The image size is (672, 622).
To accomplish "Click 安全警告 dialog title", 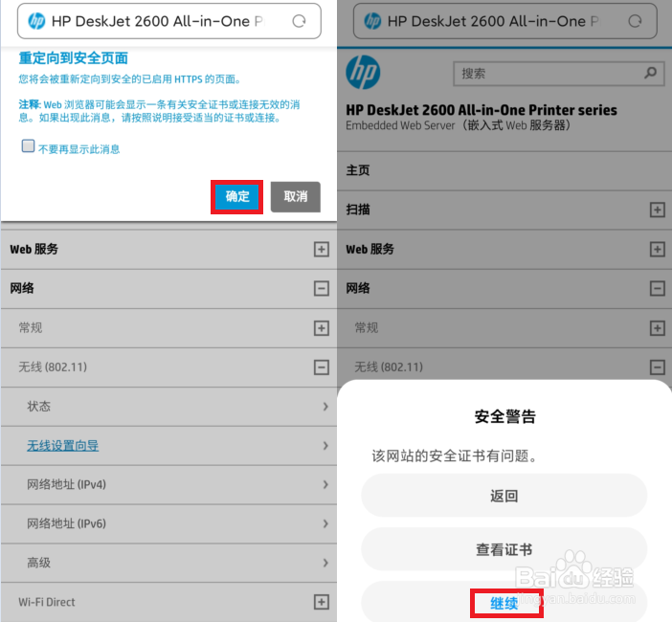I will [504, 416].
